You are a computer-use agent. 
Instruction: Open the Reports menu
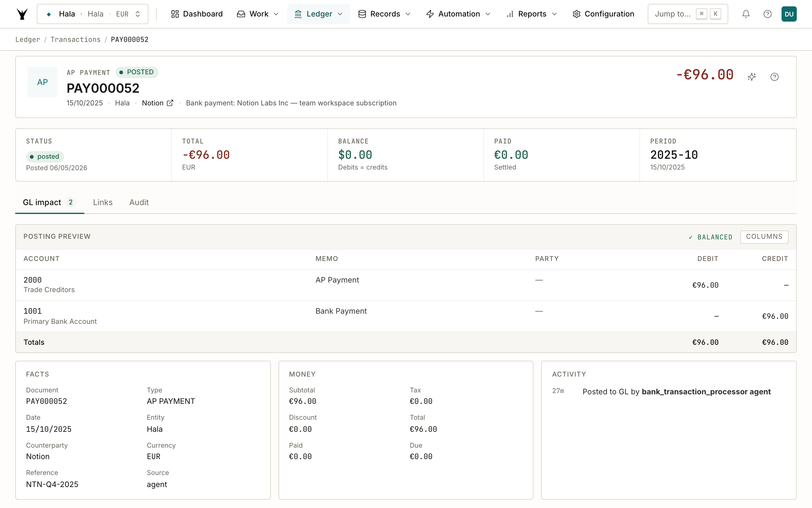coord(532,14)
